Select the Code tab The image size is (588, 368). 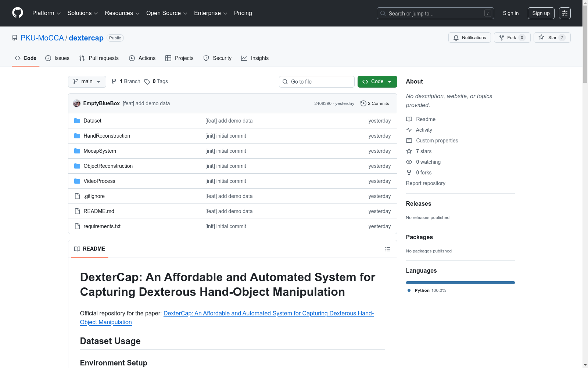tap(26, 58)
